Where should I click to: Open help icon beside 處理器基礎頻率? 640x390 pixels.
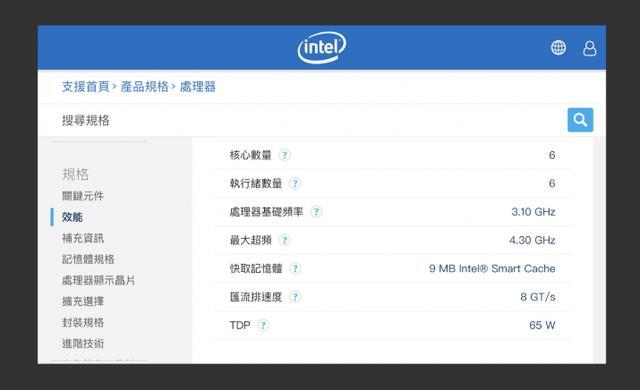[x=316, y=212]
